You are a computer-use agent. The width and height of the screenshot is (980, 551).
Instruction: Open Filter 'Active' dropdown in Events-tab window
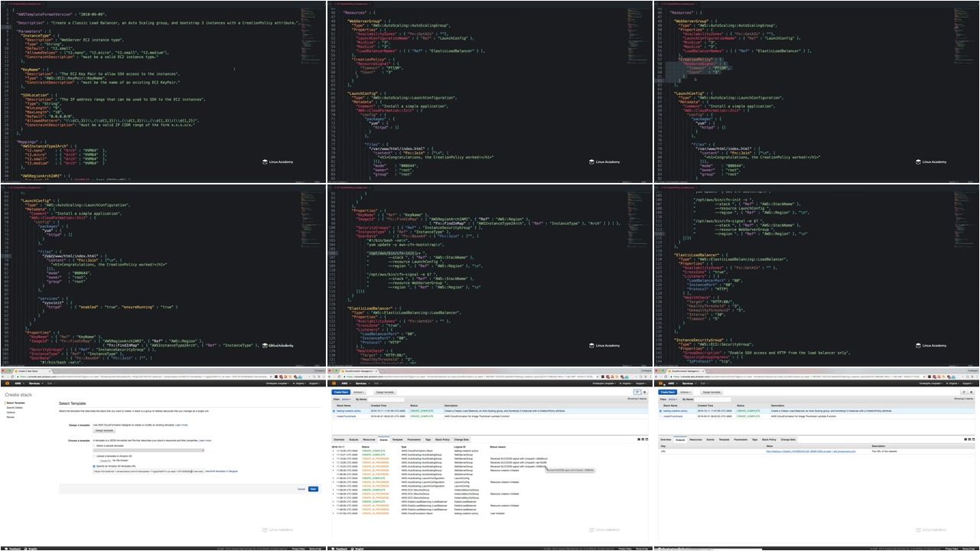tap(346, 399)
